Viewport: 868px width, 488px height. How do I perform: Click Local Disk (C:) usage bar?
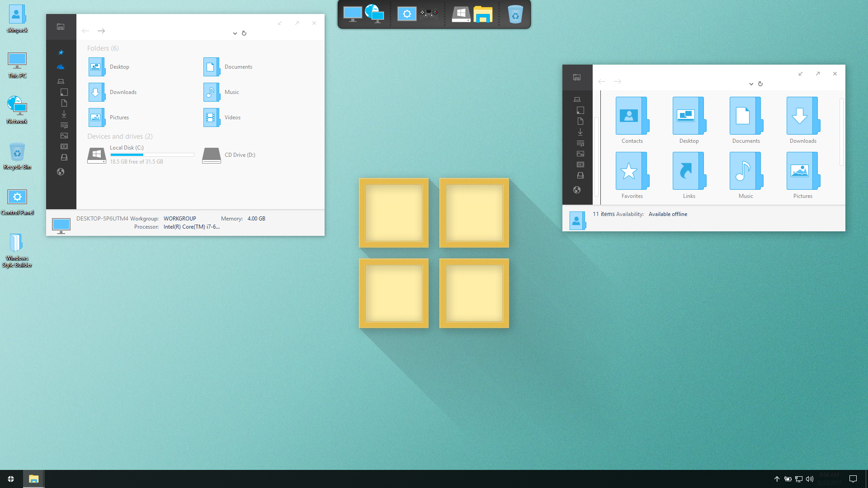coord(152,155)
